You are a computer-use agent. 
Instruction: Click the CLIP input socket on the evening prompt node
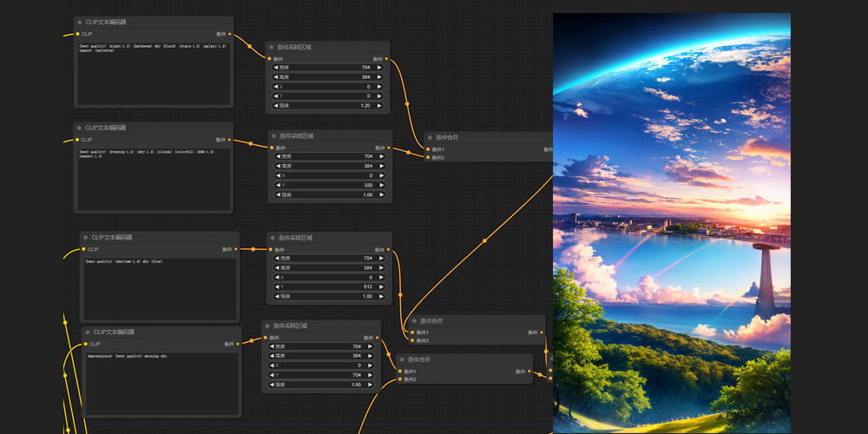tap(77, 140)
